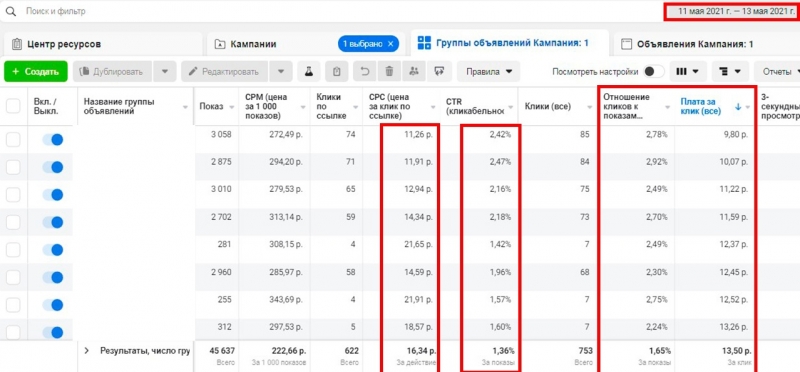Open the breakdown rows dropdown

pyautogui.click(x=730, y=71)
